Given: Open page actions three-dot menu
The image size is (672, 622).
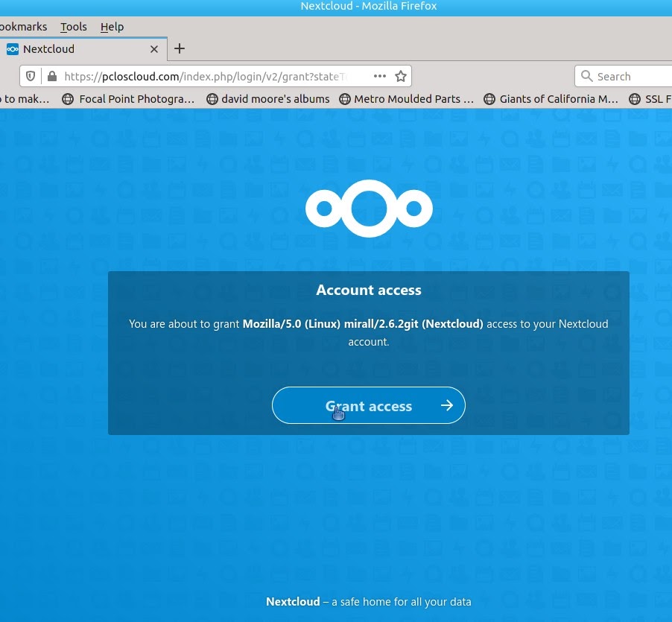Looking at the screenshot, I should click(x=380, y=76).
